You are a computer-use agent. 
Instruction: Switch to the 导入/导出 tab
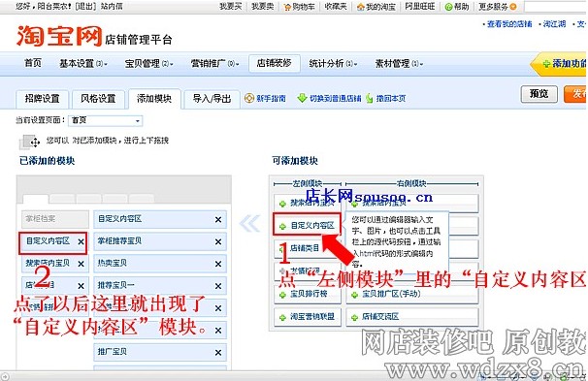click(x=212, y=99)
